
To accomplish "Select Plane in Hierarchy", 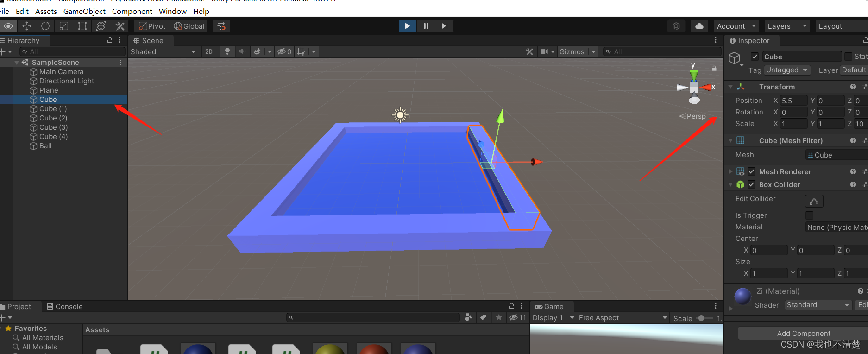I will click(x=49, y=90).
